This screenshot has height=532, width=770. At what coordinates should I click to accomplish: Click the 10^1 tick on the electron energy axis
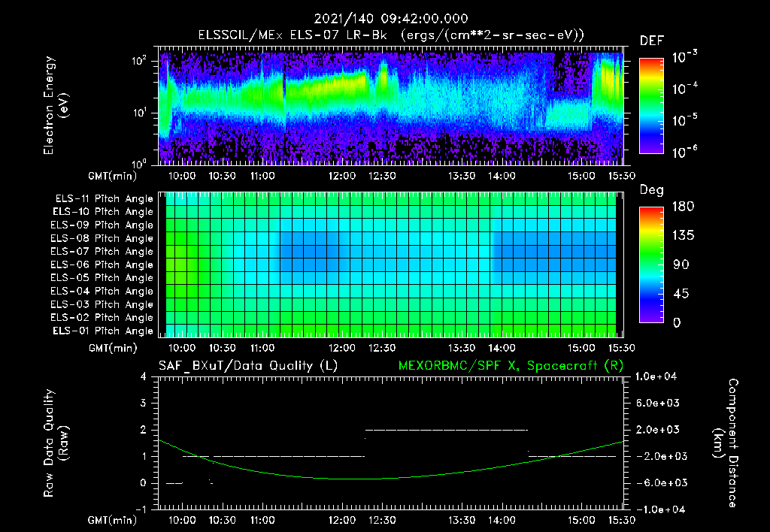click(x=139, y=113)
